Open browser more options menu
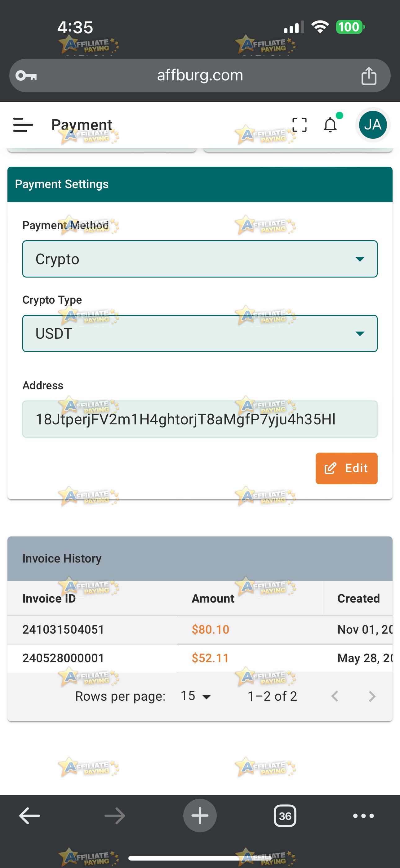The height and width of the screenshot is (868, 400). click(x=363, y=816)
